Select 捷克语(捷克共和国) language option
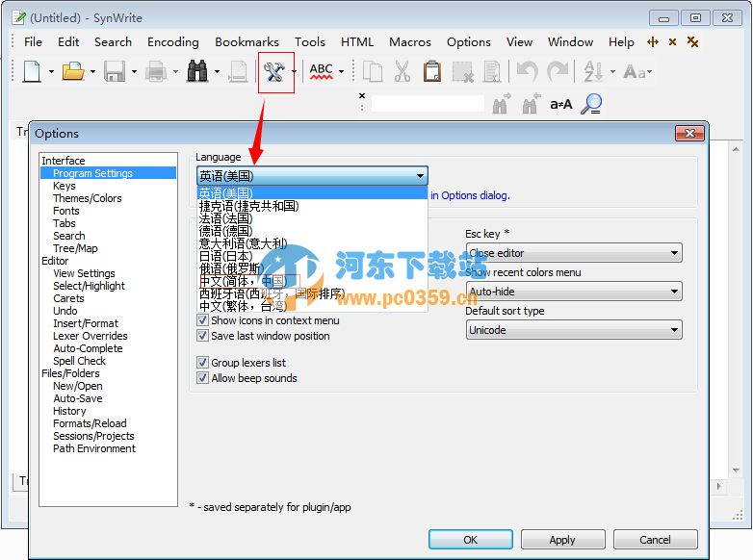Image resolution: width=753 pixels, height=560 pixels. pyautogui.click(x=248, y=206)
